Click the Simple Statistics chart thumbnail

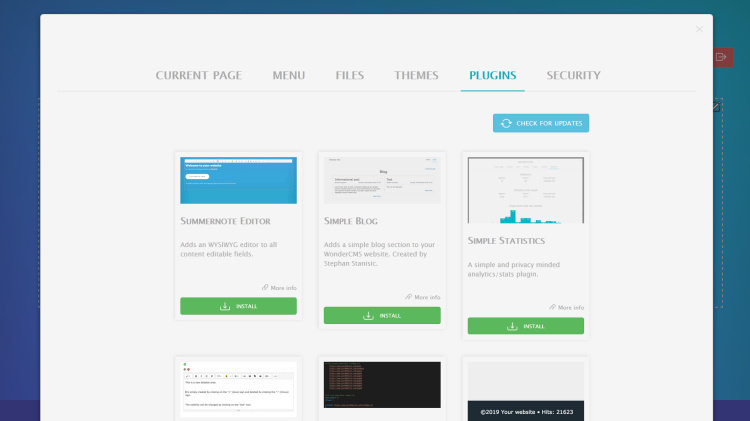(x=526, y=190)
